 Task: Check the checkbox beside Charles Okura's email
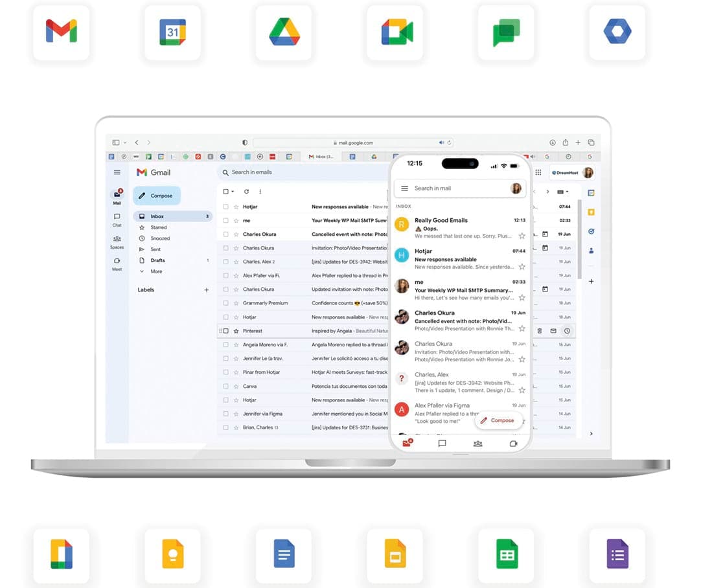coord(225,234)
